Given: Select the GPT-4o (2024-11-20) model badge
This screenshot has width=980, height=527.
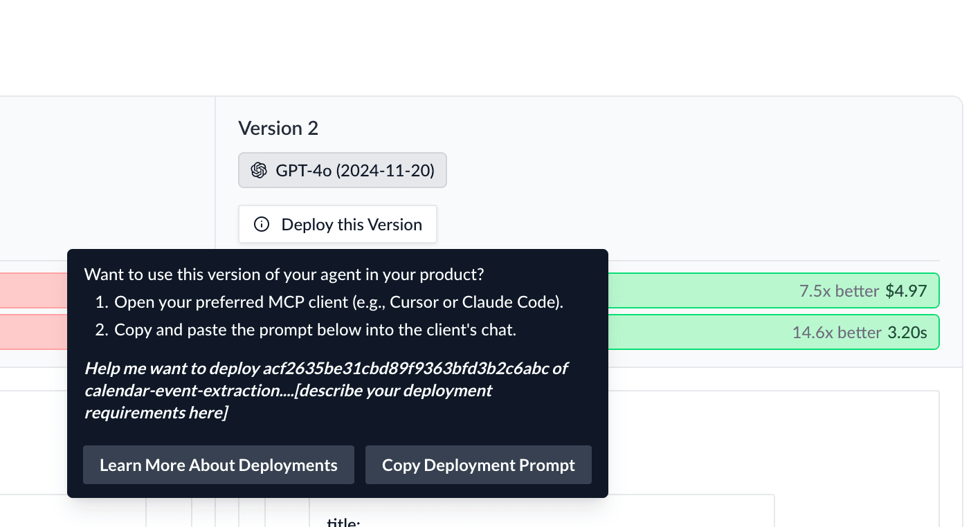Looking at the screenshot, I should click(x=342, y=169).
